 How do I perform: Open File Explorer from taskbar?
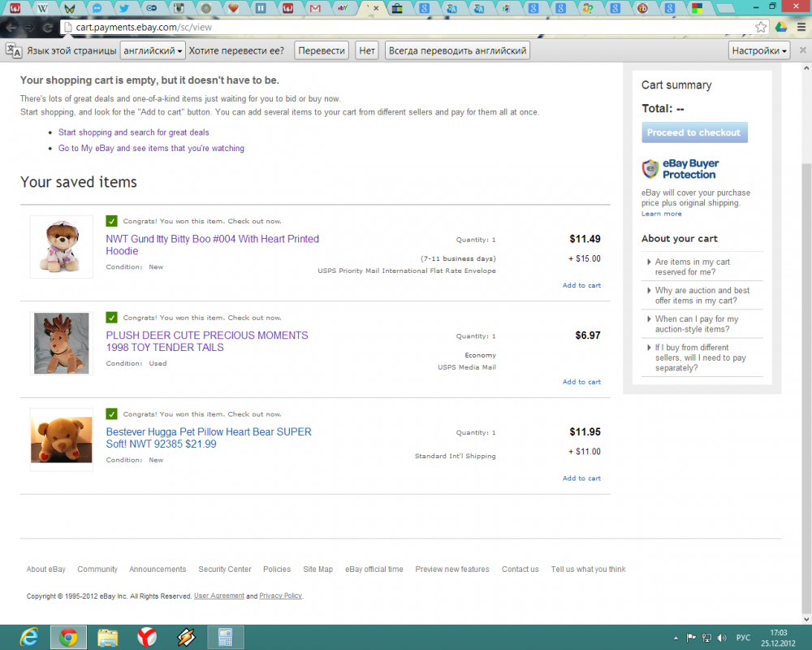[108, 637]
